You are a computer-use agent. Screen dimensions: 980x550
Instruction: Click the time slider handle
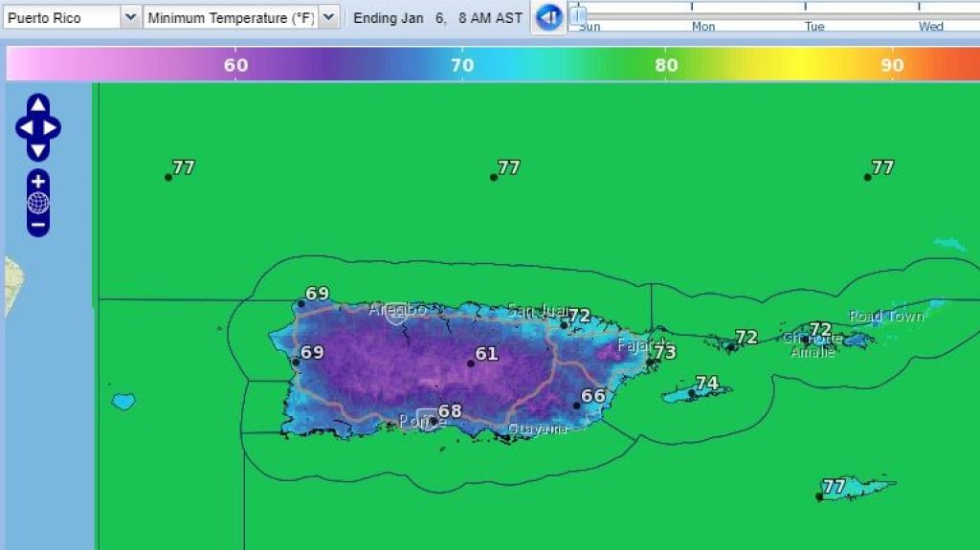click(578, 16)
